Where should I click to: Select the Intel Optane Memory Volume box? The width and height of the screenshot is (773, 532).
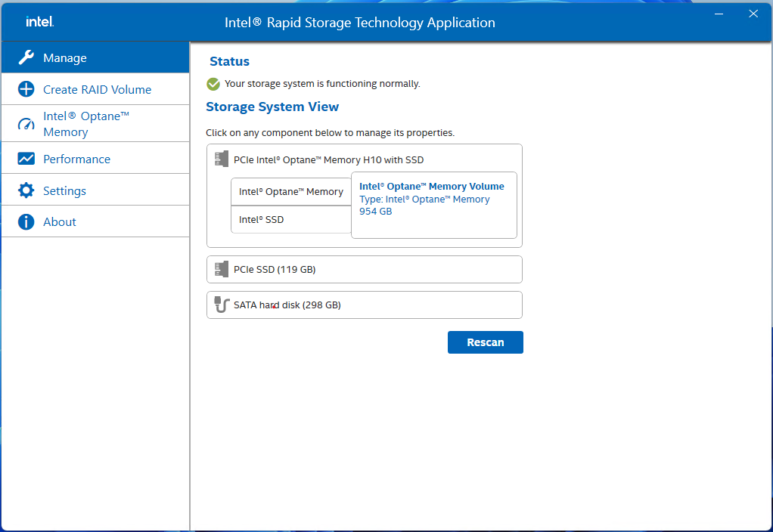point(433,205)
